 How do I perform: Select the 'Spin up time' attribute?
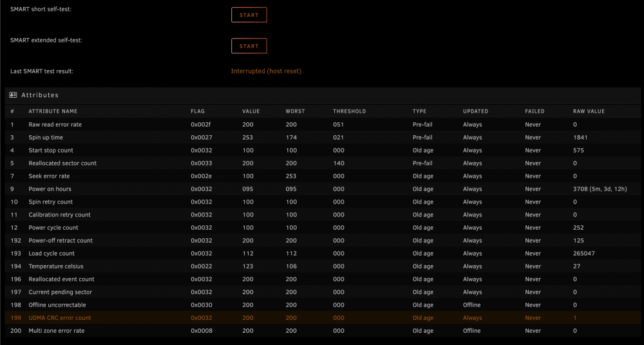coord(46,137)
